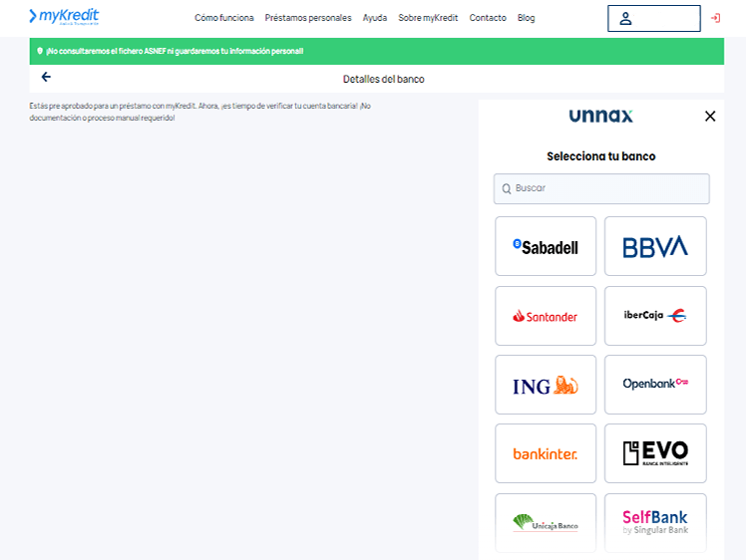Click 'Detalles del banco' heading
The image size is (746, 560).
point(383,80)
